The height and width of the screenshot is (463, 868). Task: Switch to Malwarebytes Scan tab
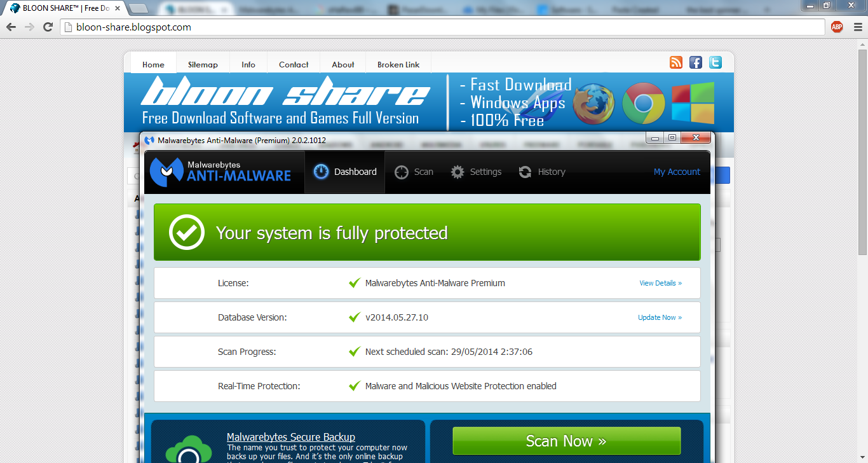414,172
